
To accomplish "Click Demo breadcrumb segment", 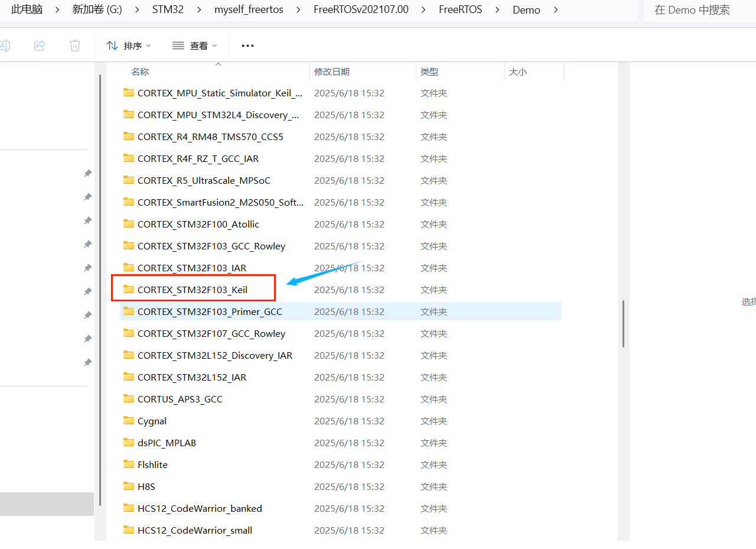I will click(526, 9).
